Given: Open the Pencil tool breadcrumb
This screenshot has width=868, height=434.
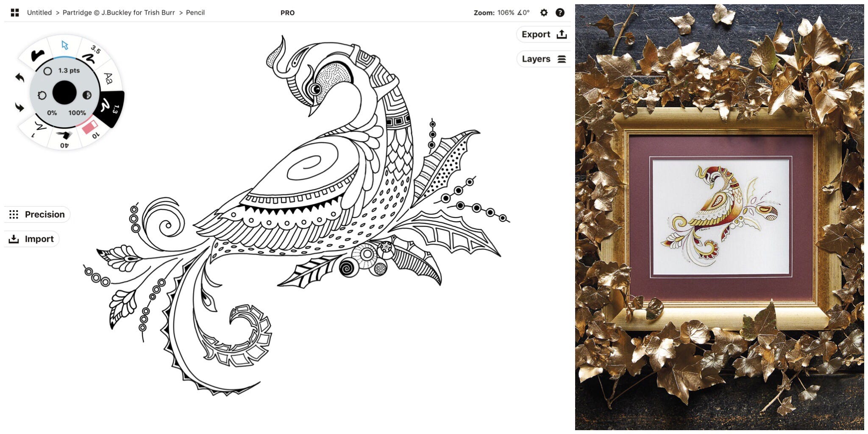Looking at the screenshot, I should [x=195, y=13].
